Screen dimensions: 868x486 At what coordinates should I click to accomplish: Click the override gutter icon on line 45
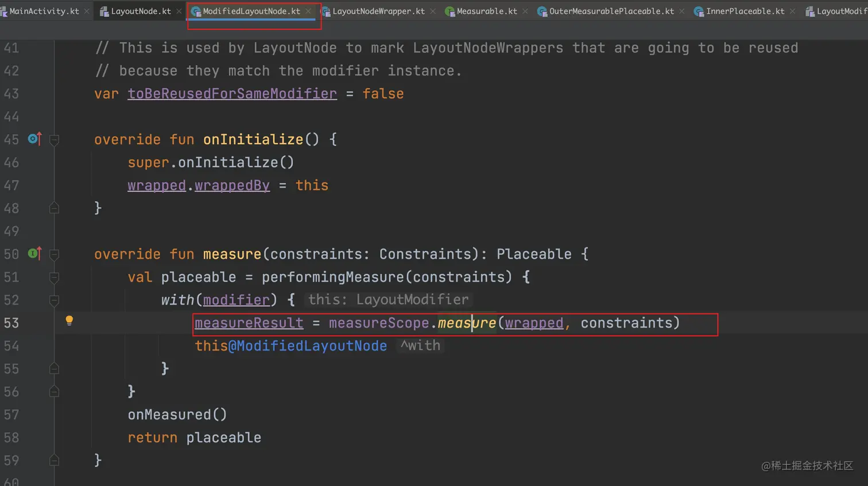(34, 138)
